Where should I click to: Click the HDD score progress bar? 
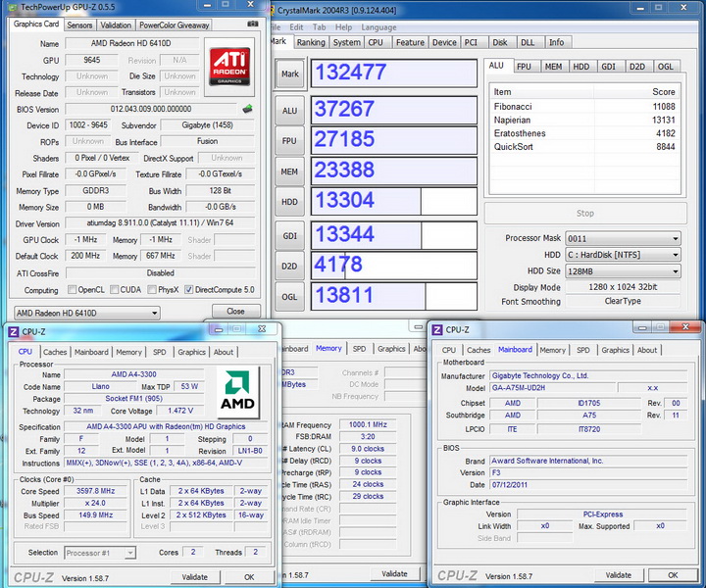point(394,201)
